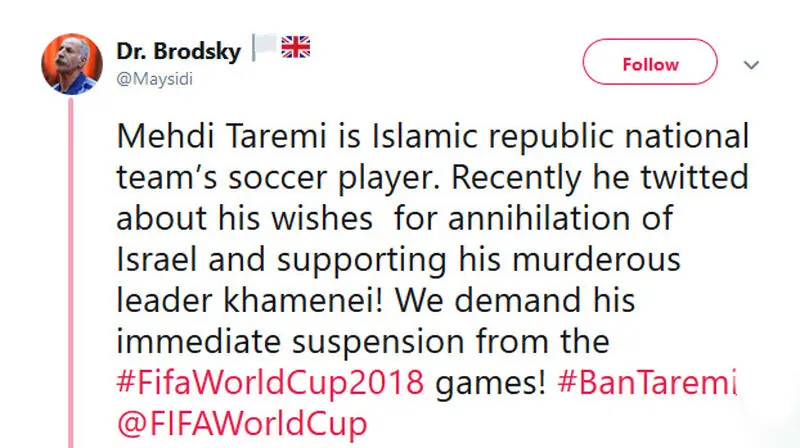
Task: Click the word "murderous" in the tweet
Action: click(x=596, y=259)
